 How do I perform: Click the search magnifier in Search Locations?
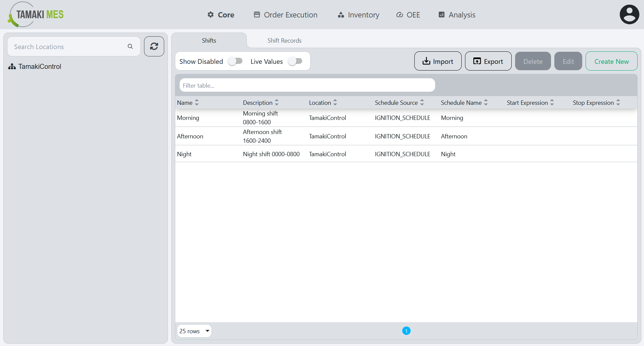[130, 46]
